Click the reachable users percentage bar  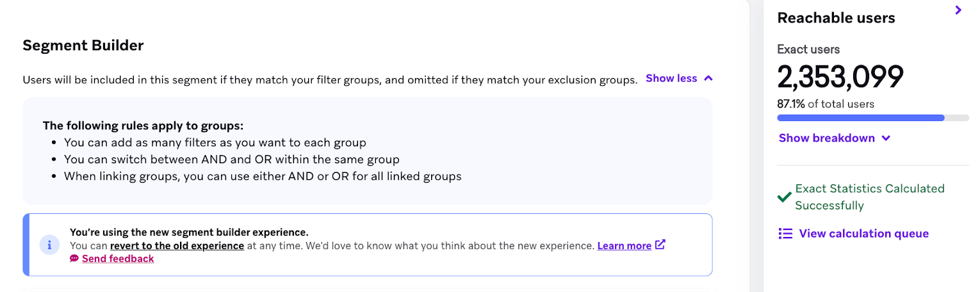(x=872, y=118)
